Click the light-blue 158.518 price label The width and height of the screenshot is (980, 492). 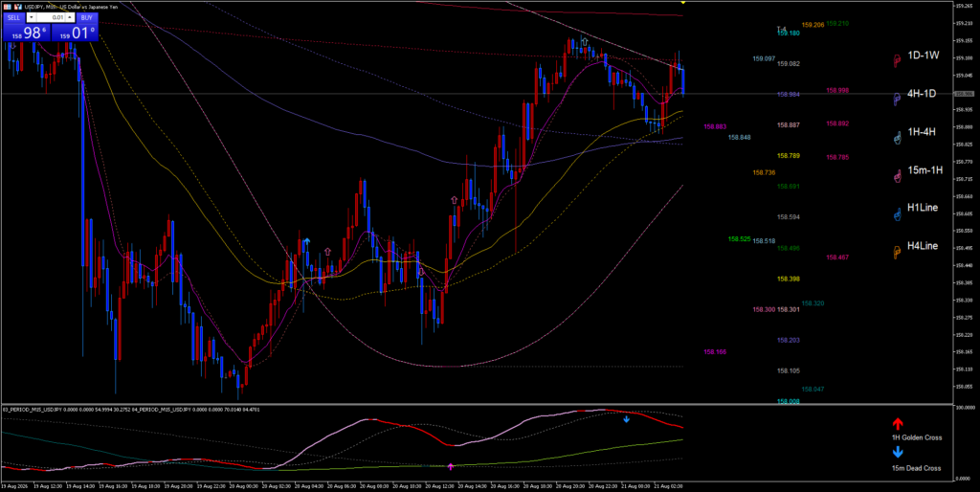click(x=765, y=240)
